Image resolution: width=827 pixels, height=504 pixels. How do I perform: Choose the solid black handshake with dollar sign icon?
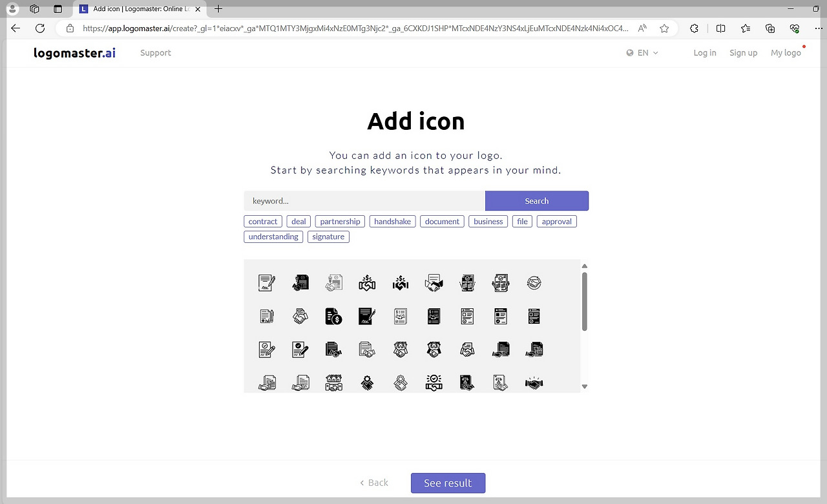click(401, 282)
